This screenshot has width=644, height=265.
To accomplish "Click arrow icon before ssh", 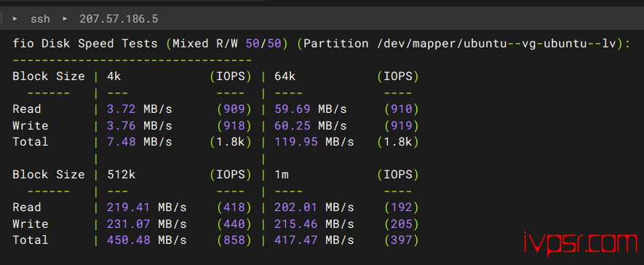I will tap(15, 18).
